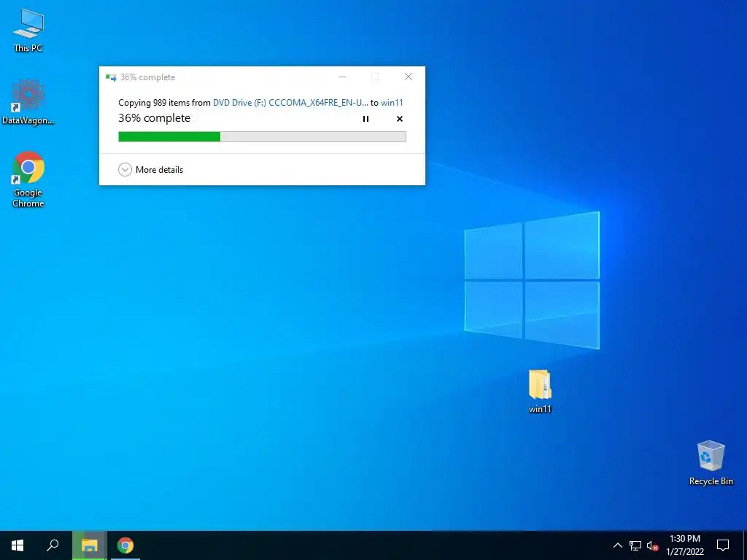
Task: Switch to File Explorer on taskbar
Action: pos(90,545)
